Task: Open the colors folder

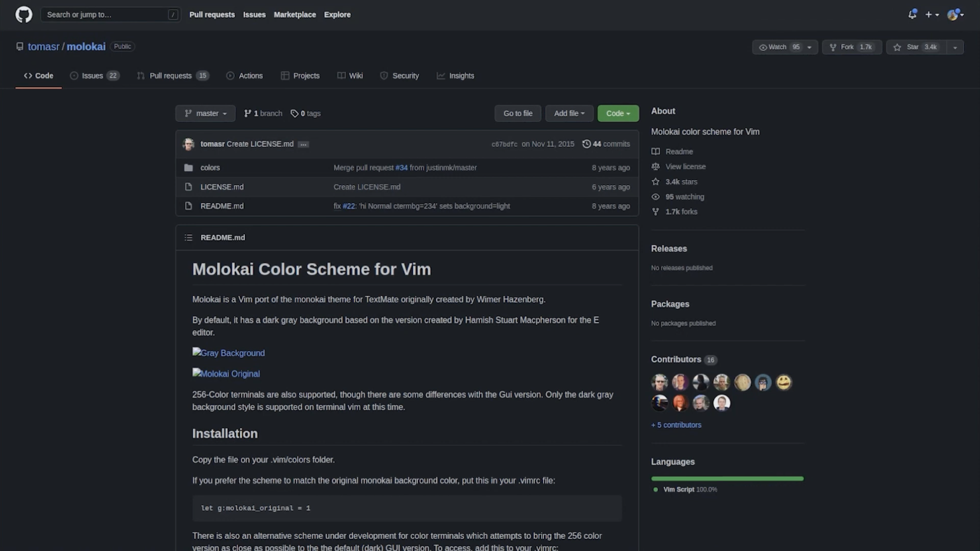Action: pos(210,167)
